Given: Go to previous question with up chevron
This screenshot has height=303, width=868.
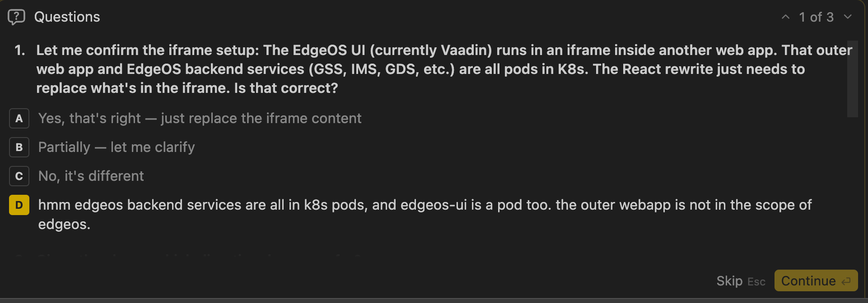Looking at the screenshot, I should click(785, 17).
